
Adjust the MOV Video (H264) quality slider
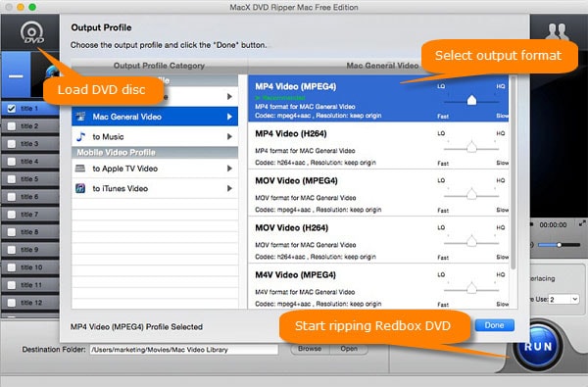coord(471,241)
